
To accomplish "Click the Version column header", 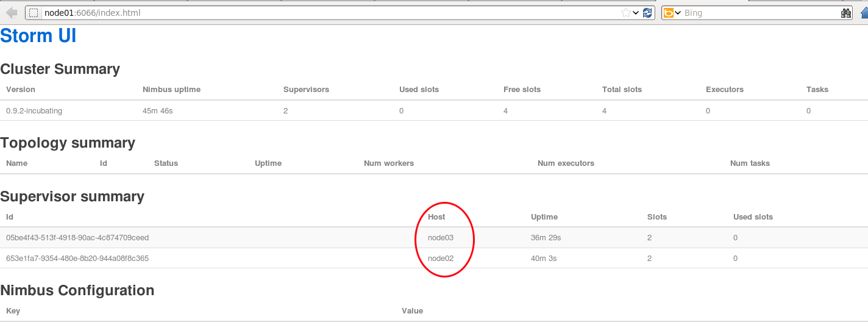I will click(x=21, y=90).
